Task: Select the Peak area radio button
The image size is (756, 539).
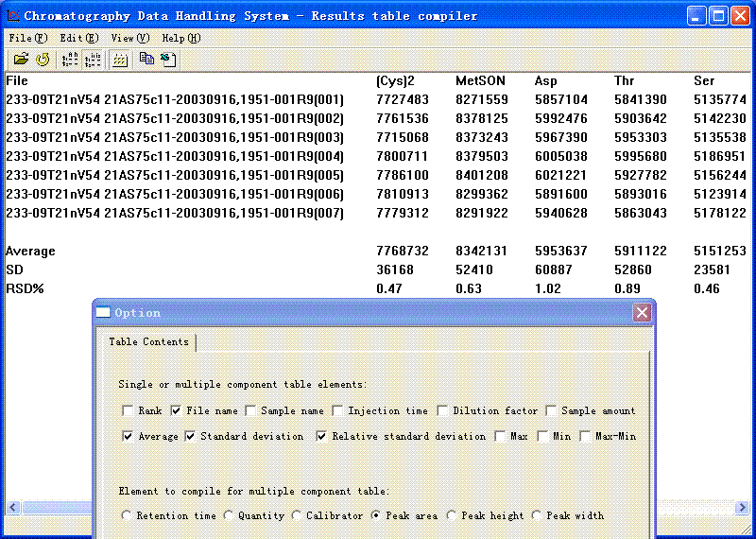Action: (376, 515)
